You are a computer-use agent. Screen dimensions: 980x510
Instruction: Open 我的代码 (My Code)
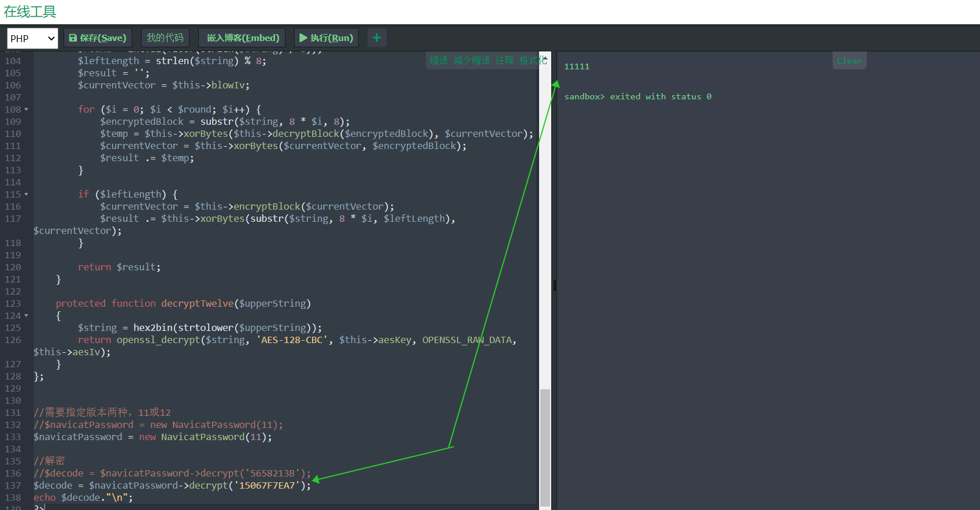(165, 38)
